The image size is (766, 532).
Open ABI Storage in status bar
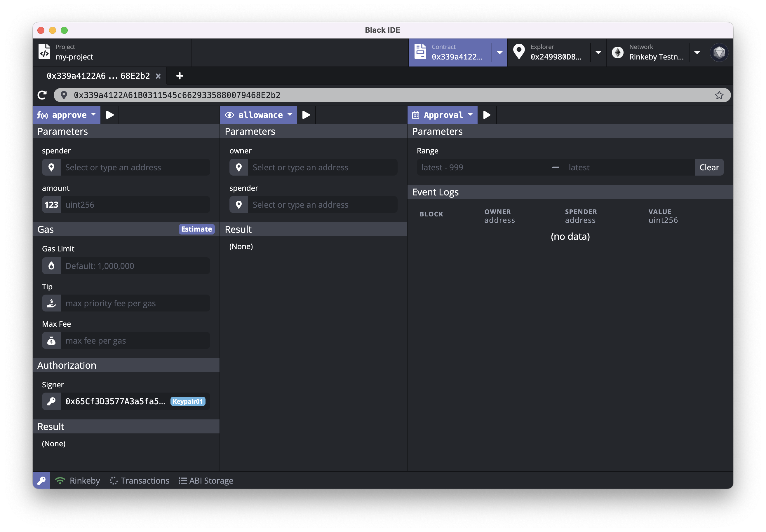[x=206, y=480]
